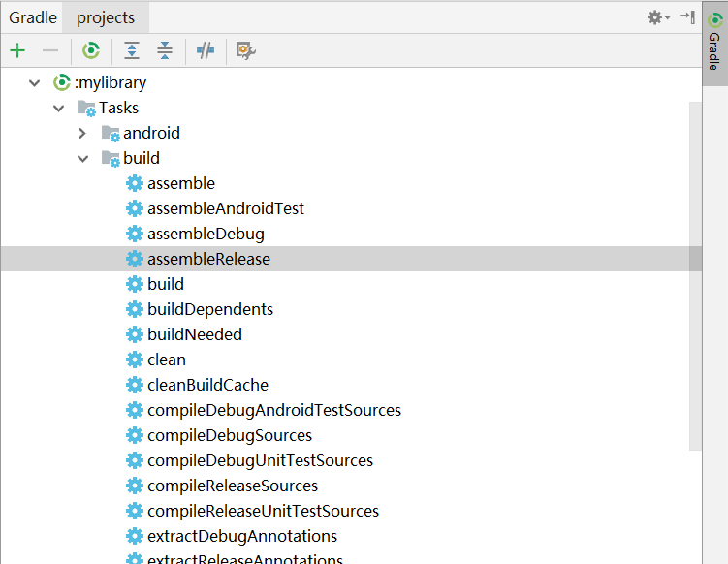Click the gear icon beside assembleDebug
728x564 pixels.
(135, 234)
